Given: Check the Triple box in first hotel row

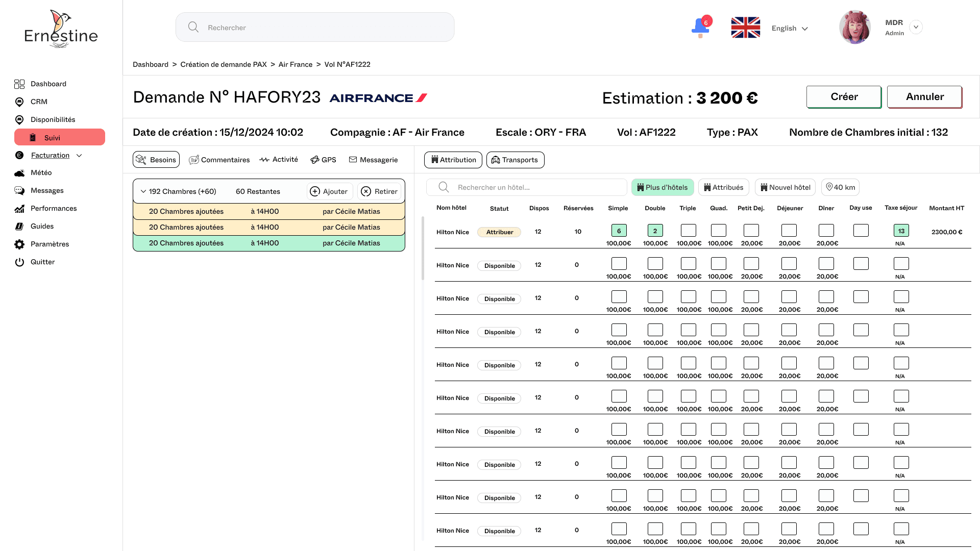Looking at the screenshot, I should (688, 231).
